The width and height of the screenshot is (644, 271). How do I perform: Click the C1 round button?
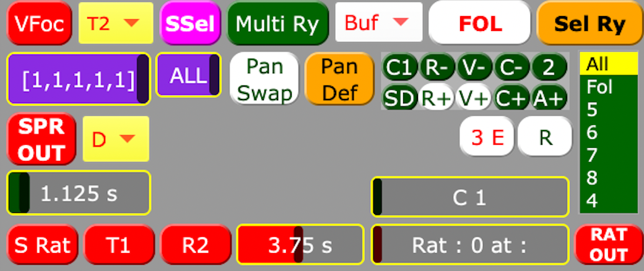[399, 67]
